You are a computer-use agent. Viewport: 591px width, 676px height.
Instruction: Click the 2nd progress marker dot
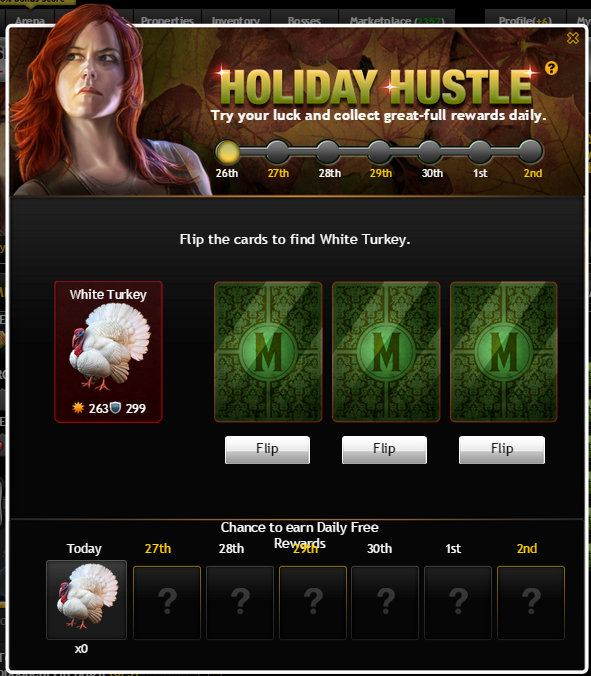point(531,152)
